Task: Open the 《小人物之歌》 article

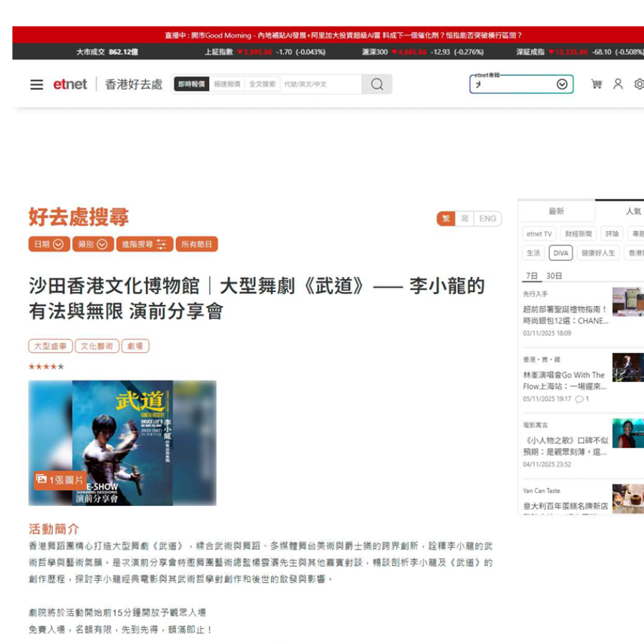Action: pyautogui.click(x=565, y=447)
